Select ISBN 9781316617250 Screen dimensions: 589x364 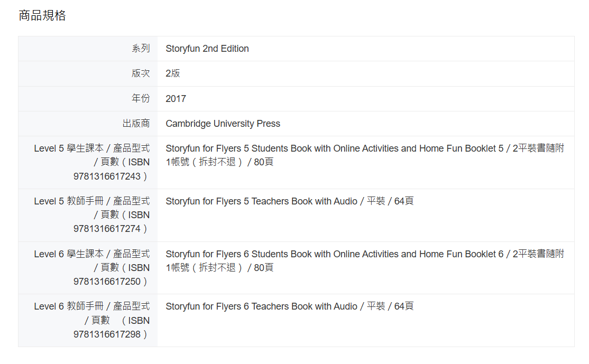click(x=107, y=282)
